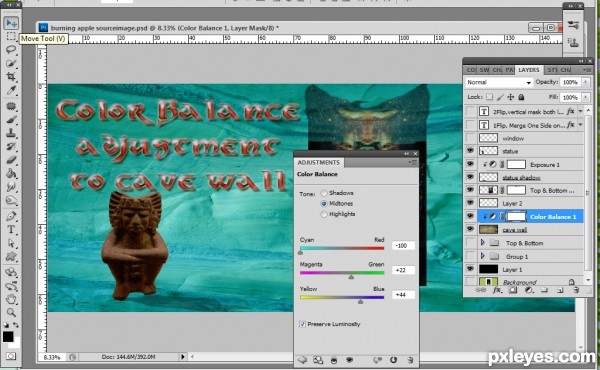Open status bar info arrow menu
Viewport: 600px width, 370px height.
[183, 357]
